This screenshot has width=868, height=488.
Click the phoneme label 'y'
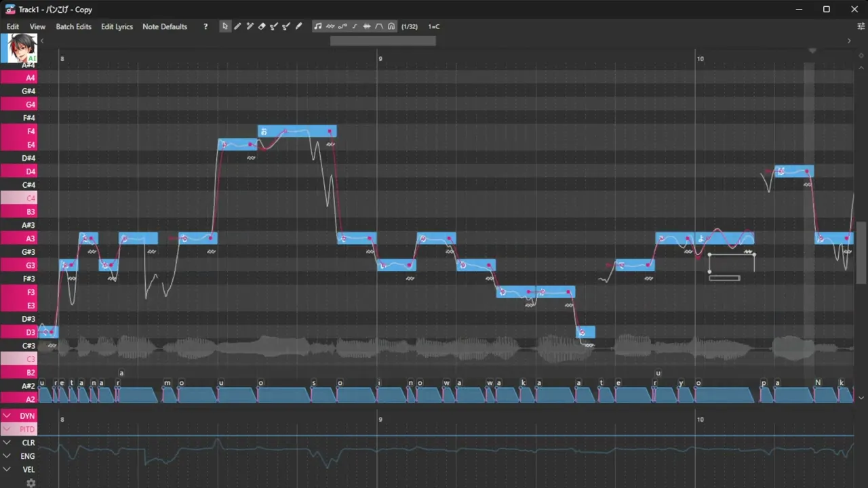[681, 383]
